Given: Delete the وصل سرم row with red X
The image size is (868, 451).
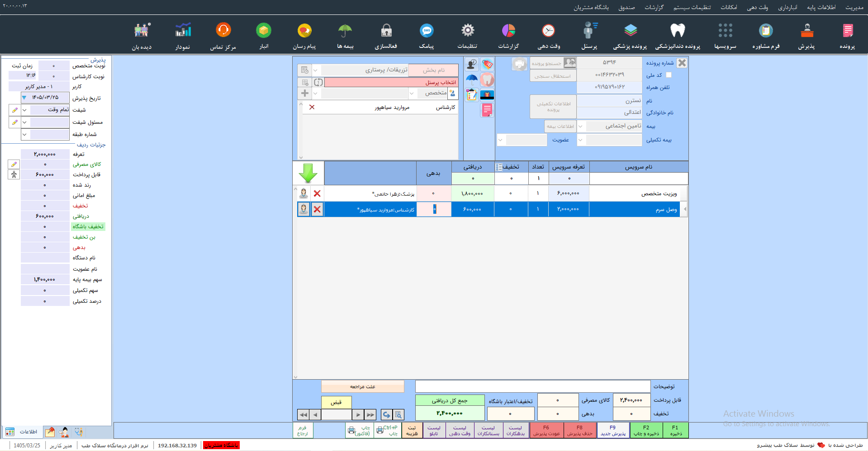Looking at the screenshot, I should pos(317,209).
